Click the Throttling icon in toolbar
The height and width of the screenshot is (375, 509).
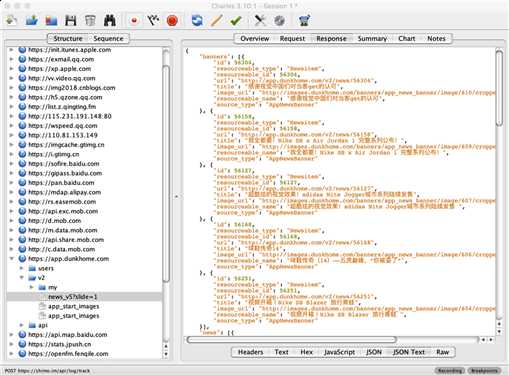click(x=153, y=21)
